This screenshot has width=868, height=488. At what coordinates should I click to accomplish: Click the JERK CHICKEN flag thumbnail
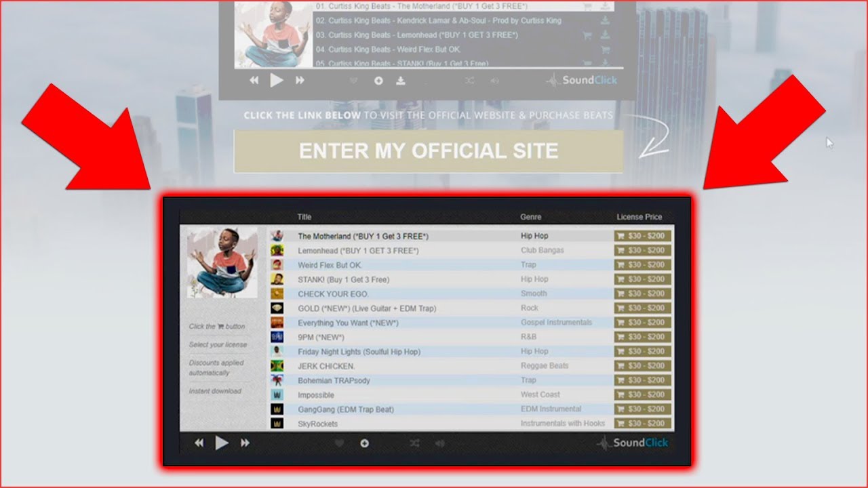277,366
